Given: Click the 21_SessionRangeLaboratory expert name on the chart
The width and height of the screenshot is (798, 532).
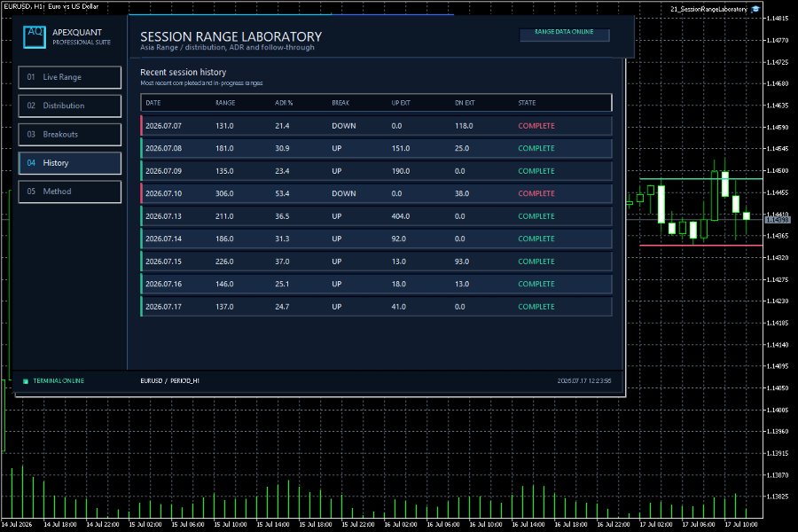Looking at the screenshot, I should click(708, 9).
